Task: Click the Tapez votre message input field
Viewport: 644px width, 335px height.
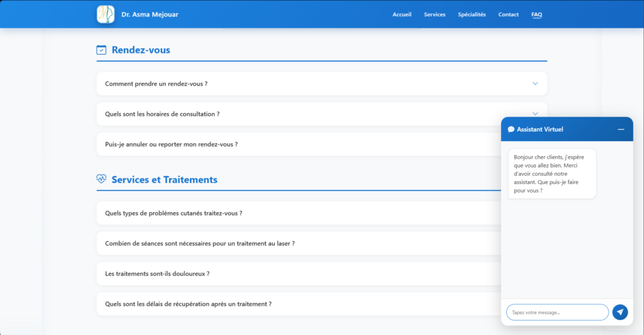Action: tap(557, 312)
